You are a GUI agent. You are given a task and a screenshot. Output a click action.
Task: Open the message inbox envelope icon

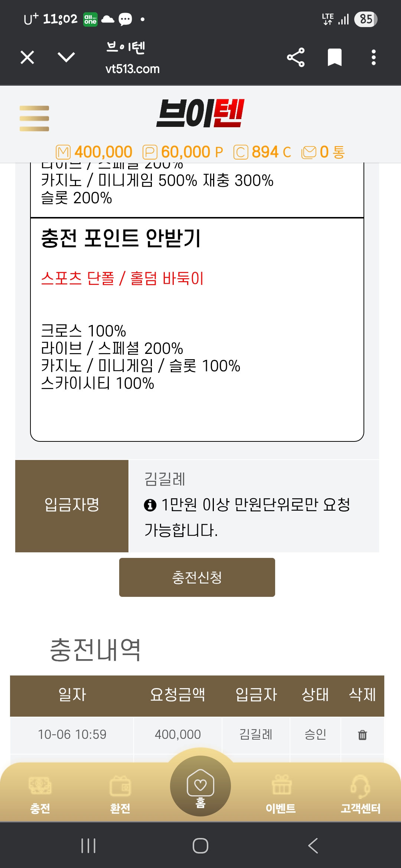(x=309, y=152)
